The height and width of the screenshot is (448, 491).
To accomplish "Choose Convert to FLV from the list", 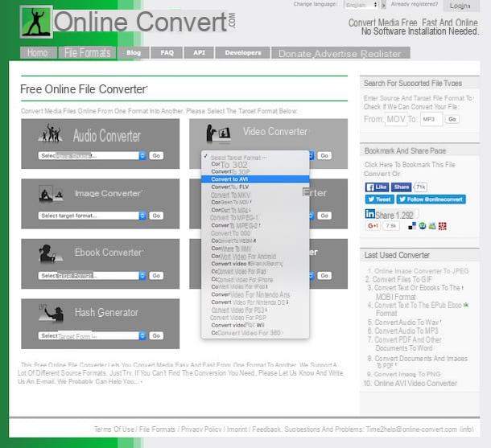I will [255, 187].
